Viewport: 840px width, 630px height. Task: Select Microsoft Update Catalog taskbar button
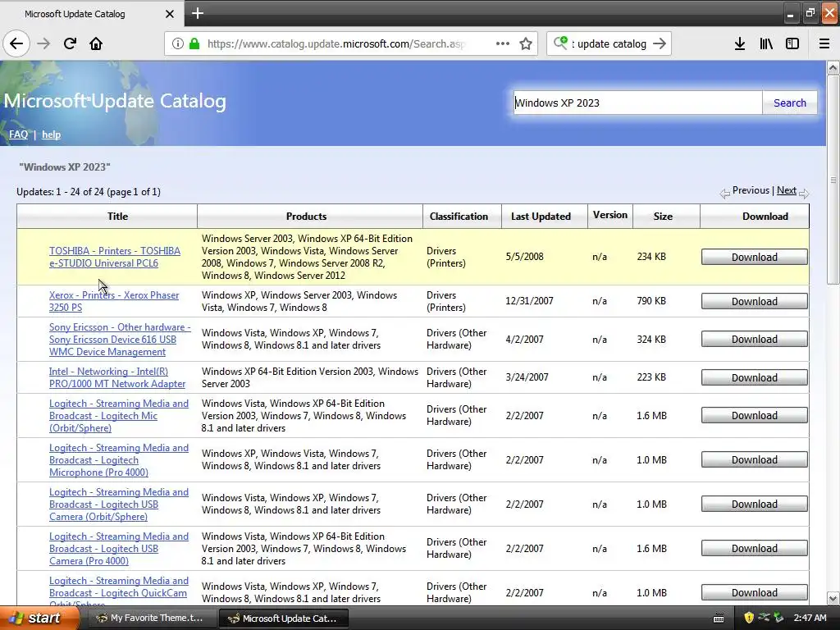283,619
